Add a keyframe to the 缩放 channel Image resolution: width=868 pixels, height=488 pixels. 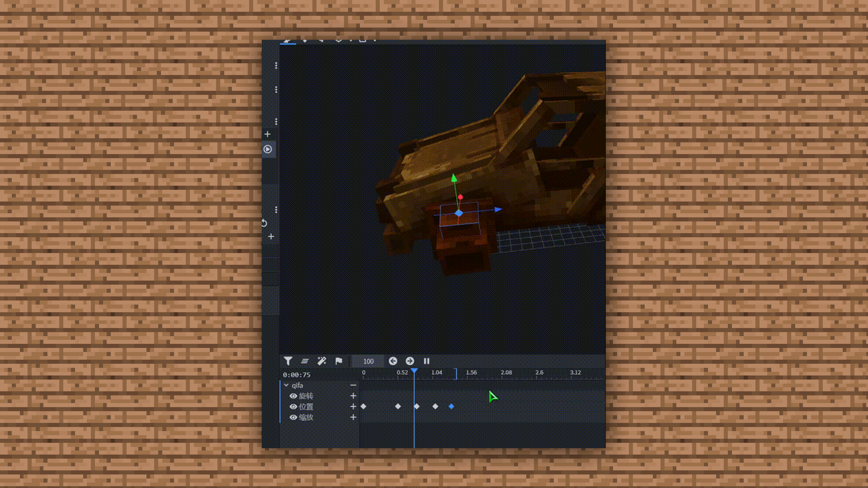click(x=353, y=418)
